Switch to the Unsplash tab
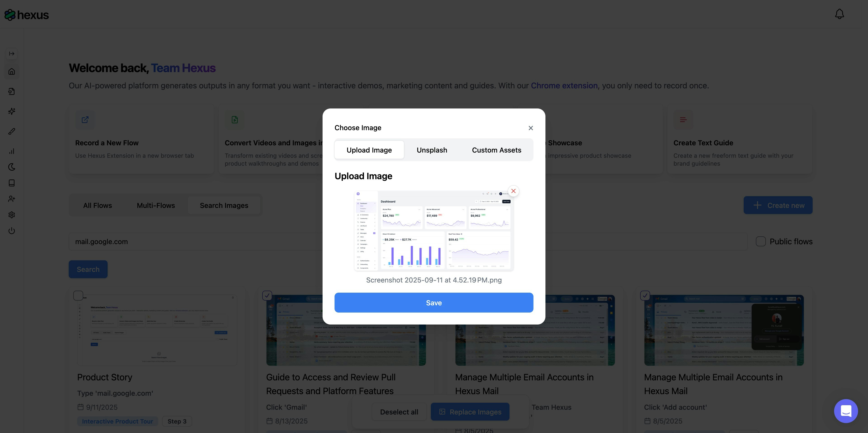Screen dimensions: 868x433 432,150
